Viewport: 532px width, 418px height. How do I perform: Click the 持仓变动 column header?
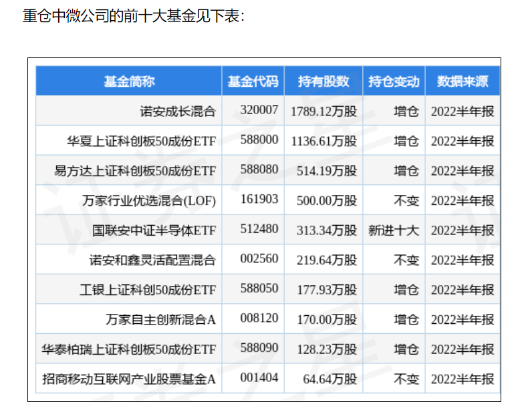pyautogui.click(x=394, y=81)
